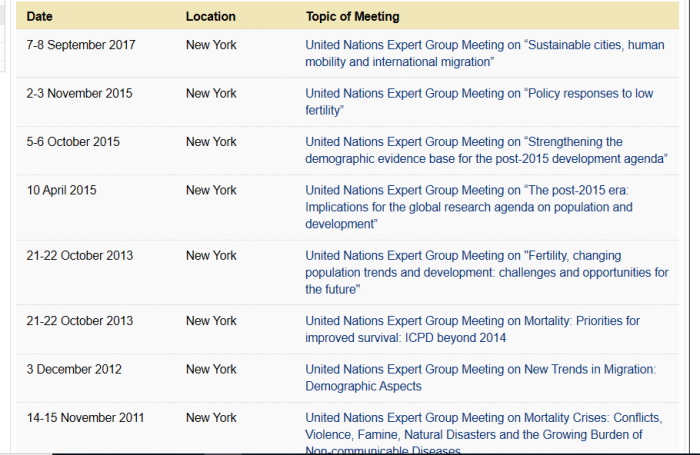The image size is (700, 455).
Task: Open Strengthening the demographic evidence base link
Action: click(487, 150)
